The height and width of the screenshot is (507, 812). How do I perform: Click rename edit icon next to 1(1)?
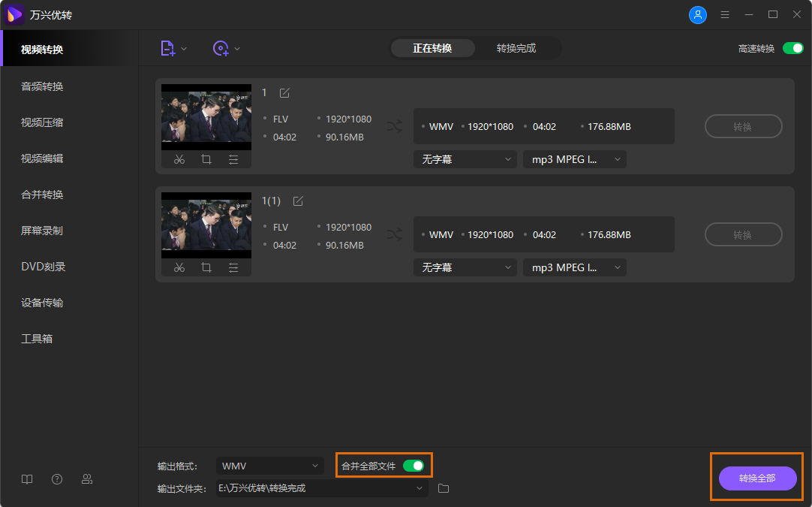(x=298, y=201)
